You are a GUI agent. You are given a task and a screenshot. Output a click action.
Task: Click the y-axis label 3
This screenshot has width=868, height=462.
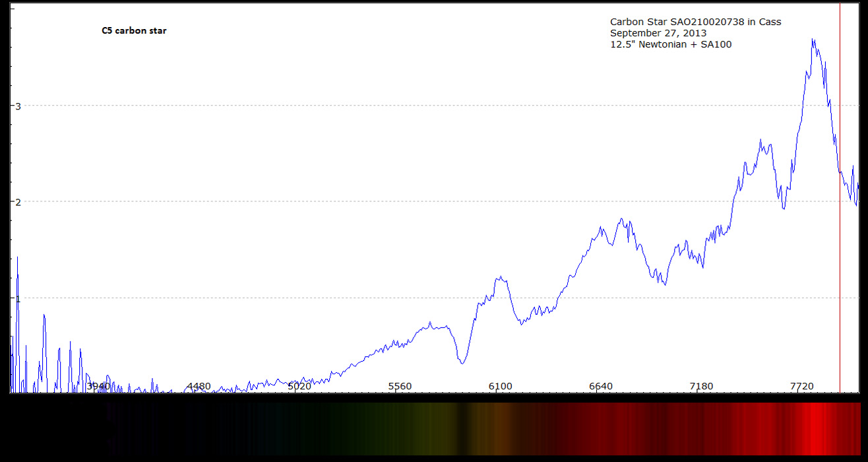(x=18, y=106)
